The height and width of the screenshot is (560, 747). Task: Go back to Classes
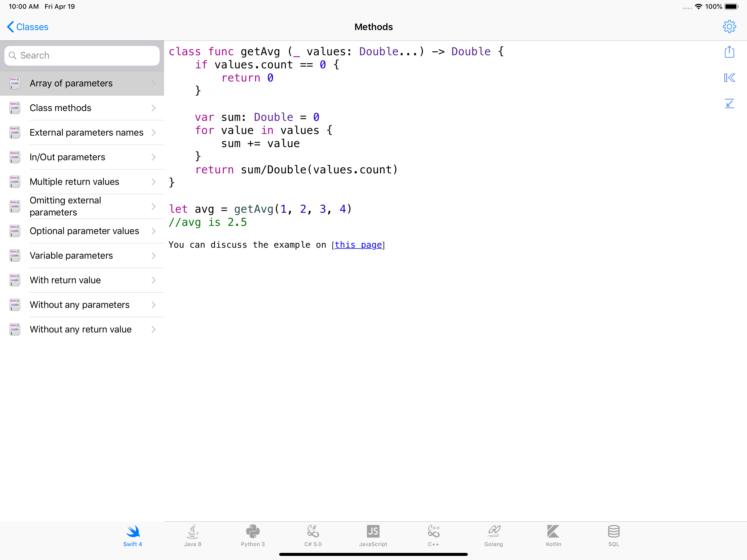pos(27,27)
